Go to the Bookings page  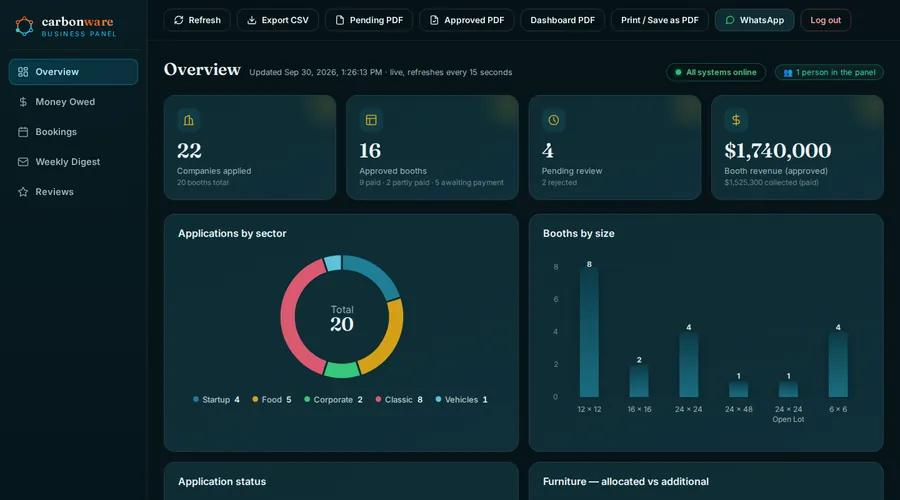[73, 131]
